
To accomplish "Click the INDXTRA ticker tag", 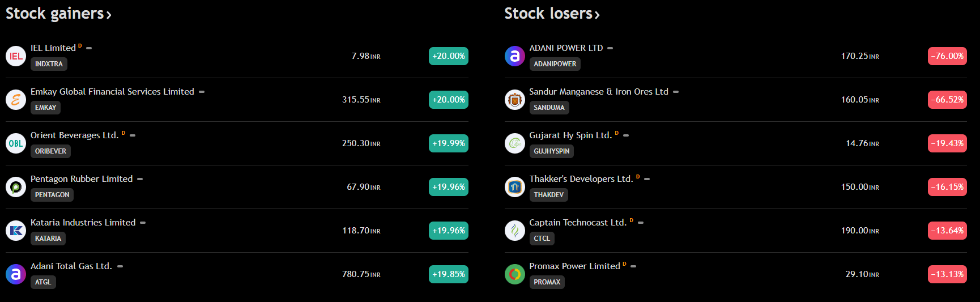I will click(49, 64).
